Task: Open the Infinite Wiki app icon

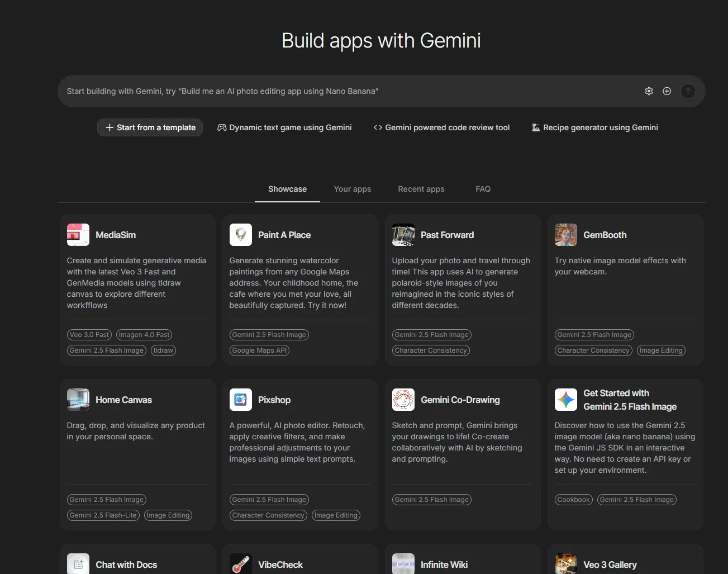Action: [x=403, y=563]
